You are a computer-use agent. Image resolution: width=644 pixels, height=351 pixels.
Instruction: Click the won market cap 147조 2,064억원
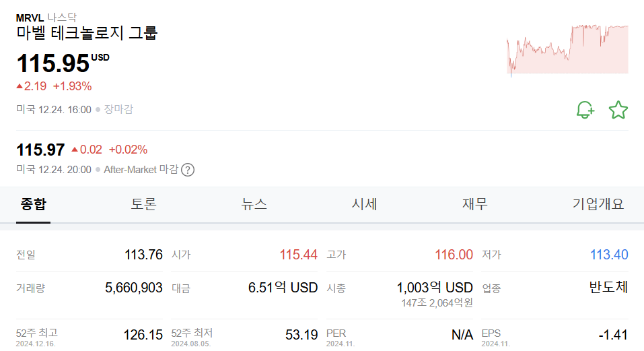437,303
